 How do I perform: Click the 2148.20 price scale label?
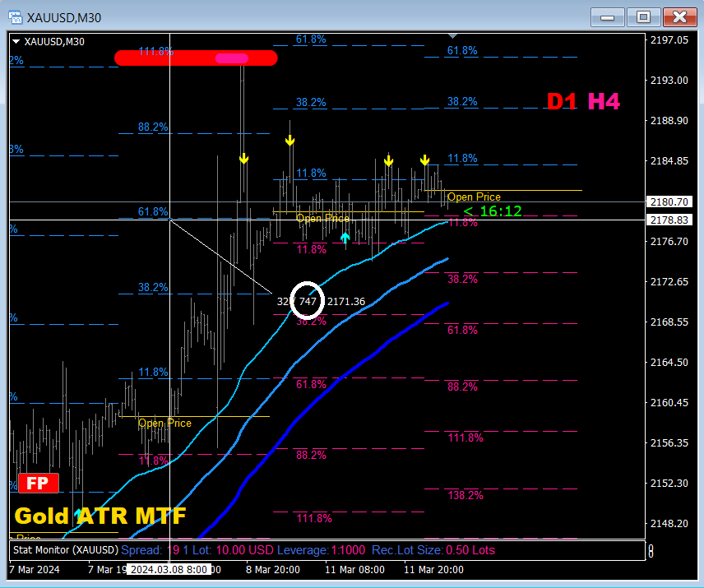click(669, 523)
